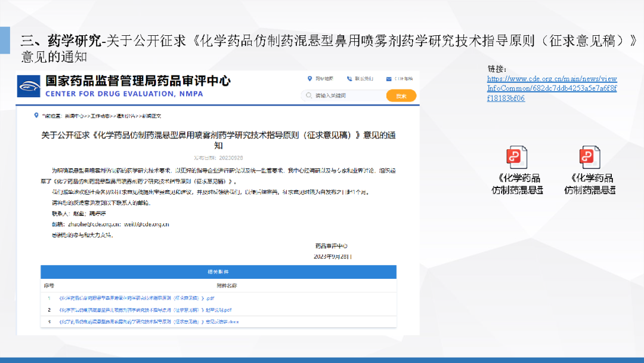Image resolution: width=644 pixels, height=363 pixels.
Task: Click the 联系我们 phone icon
Action: (x=349, y=78)
